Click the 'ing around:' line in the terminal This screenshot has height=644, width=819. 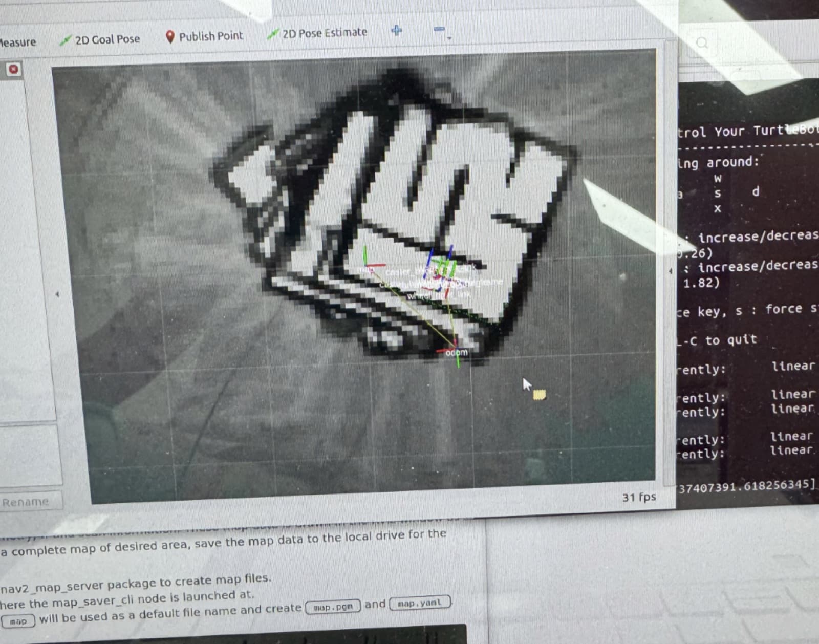pyautogui.click(x=718, y=163)
